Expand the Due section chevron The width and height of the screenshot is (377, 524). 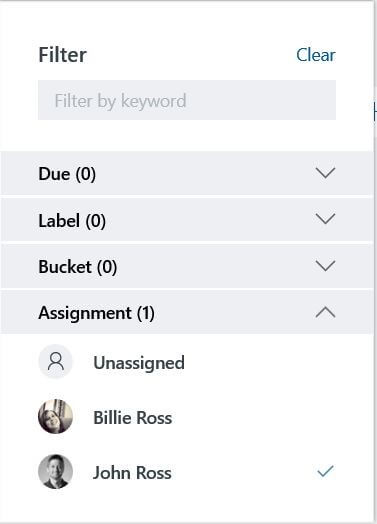(x=325, y=173)
